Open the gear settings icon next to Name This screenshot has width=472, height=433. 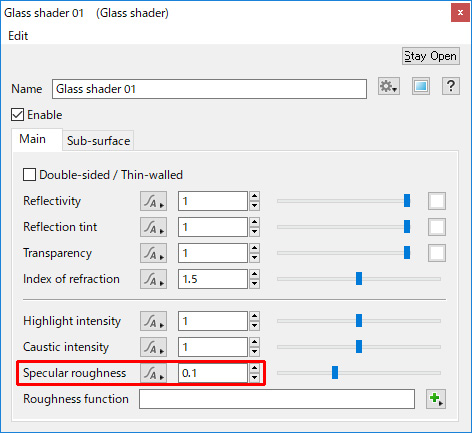click(x=389, y=87)
